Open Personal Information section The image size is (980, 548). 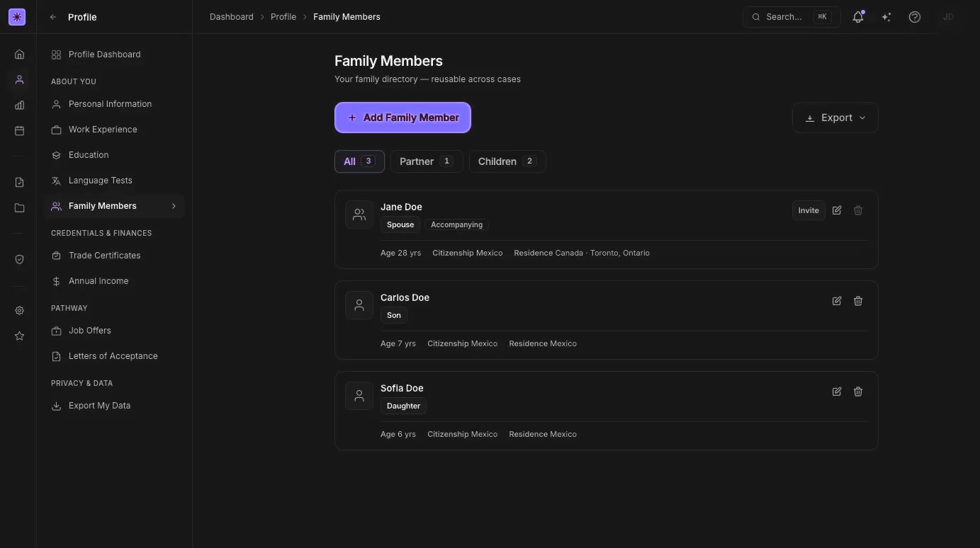click(x=114, y=104)
